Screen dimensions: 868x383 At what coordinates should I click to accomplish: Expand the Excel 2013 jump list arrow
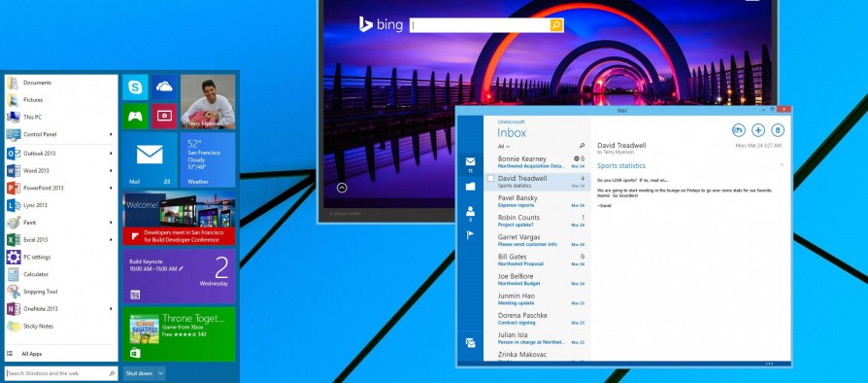[111, 240]
